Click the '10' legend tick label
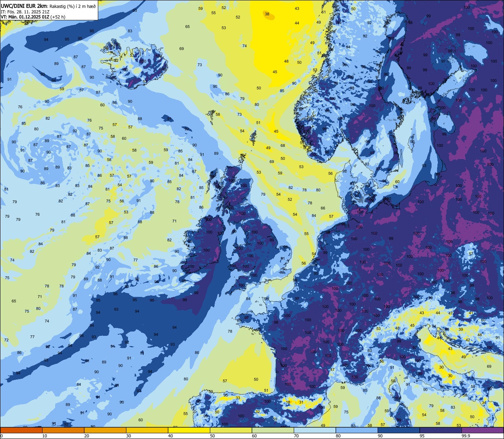 44,436
